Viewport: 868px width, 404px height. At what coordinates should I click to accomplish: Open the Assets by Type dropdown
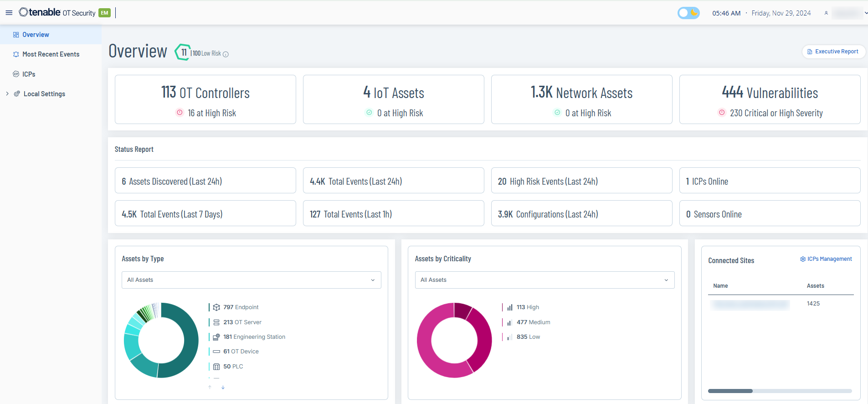[x=251, y=280]
